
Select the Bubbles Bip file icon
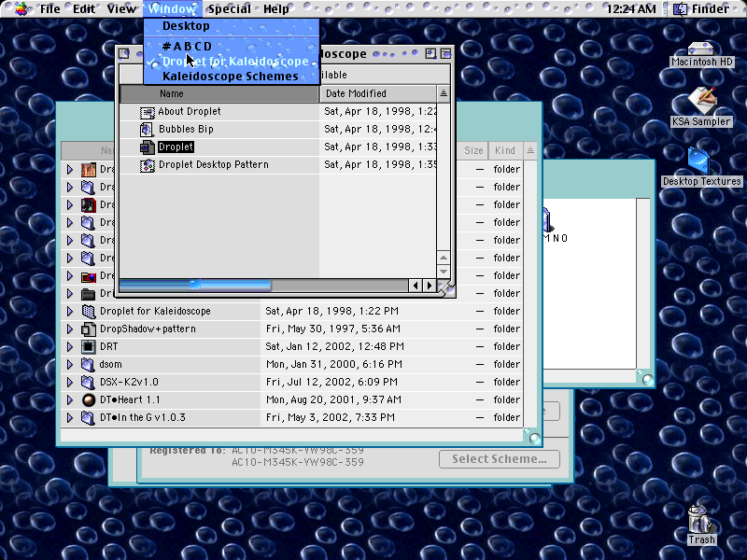coord(147,130)
